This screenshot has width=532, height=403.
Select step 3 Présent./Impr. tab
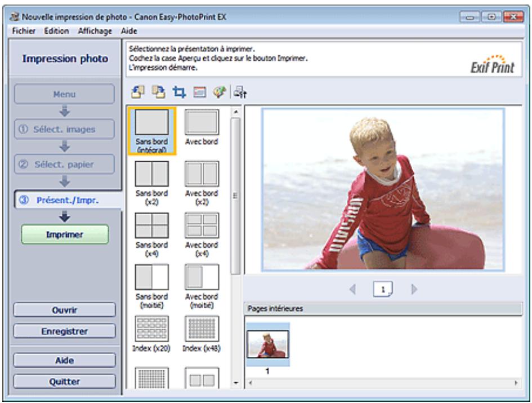coord(67,200)
